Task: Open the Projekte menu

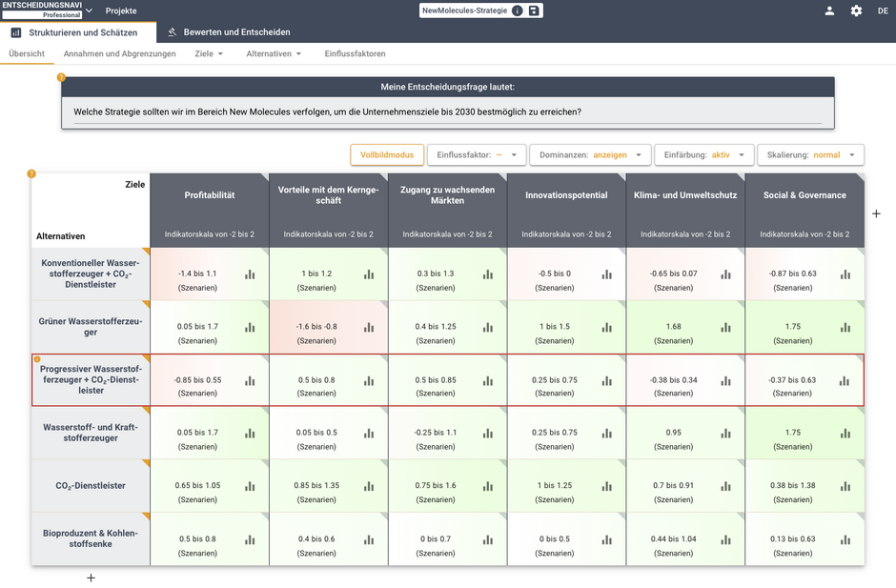Action: click(x=121, y=10)
